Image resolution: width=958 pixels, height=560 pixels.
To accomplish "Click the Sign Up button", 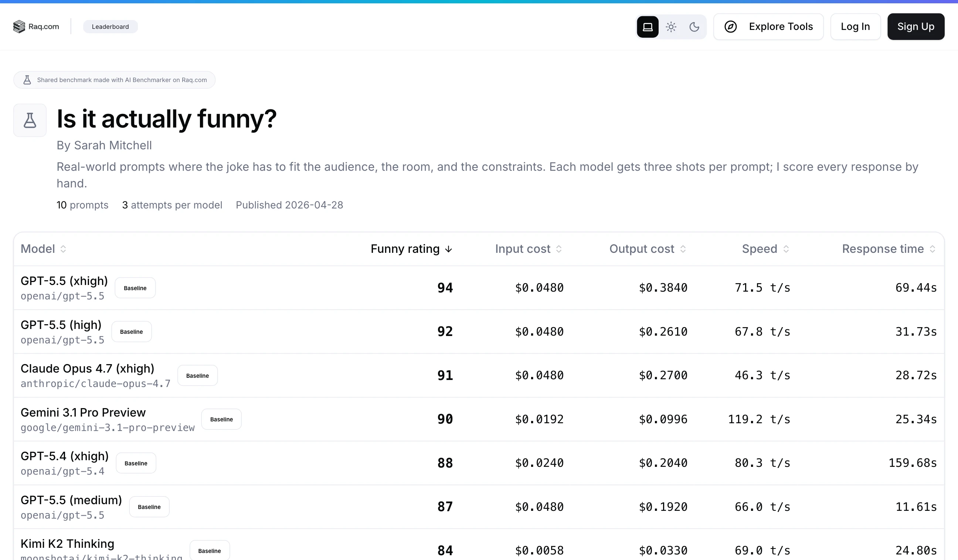I will pyautogui.click(x=915, y=27).
